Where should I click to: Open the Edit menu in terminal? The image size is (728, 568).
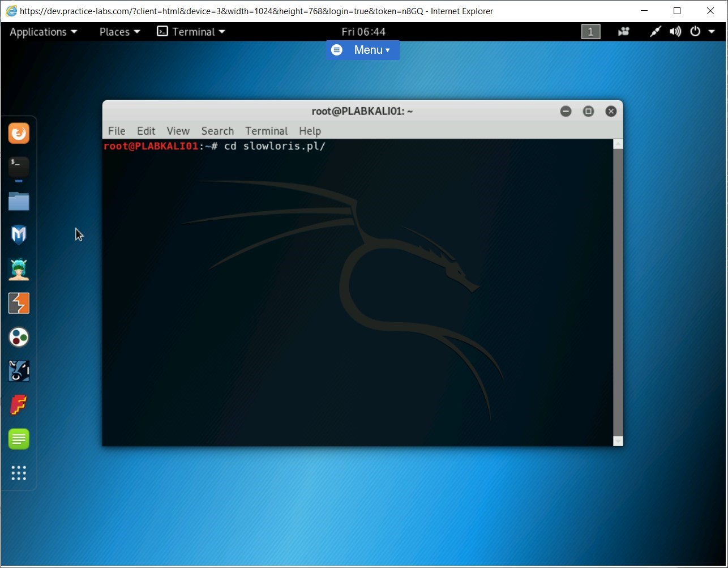146,131
